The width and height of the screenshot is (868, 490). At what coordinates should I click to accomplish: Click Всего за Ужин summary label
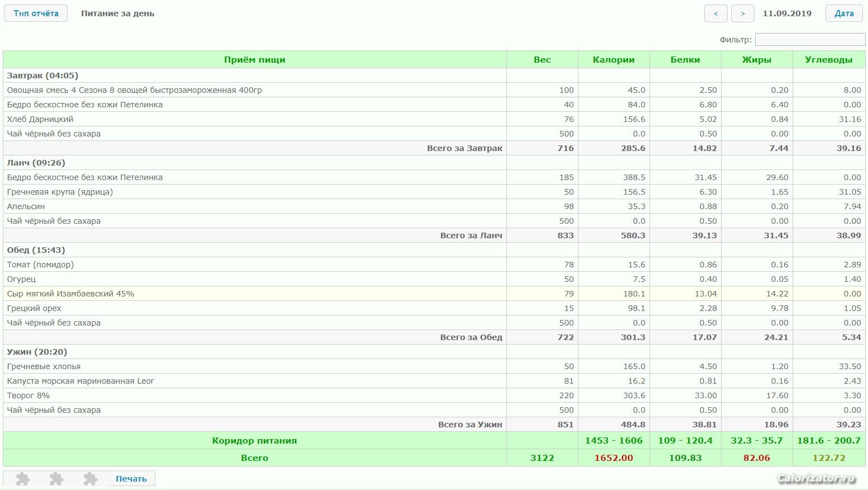(470, 425)
